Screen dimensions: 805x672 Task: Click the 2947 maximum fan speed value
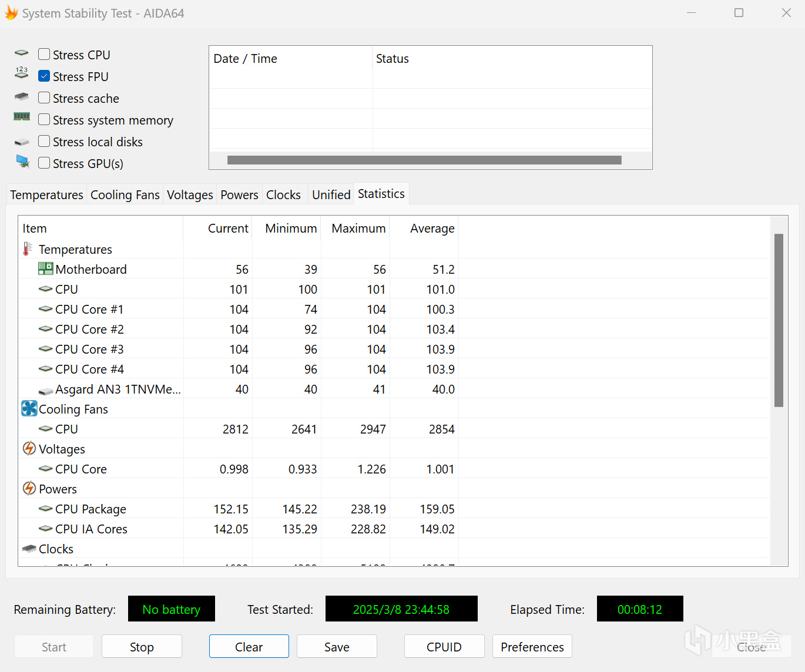pos(373,429)
